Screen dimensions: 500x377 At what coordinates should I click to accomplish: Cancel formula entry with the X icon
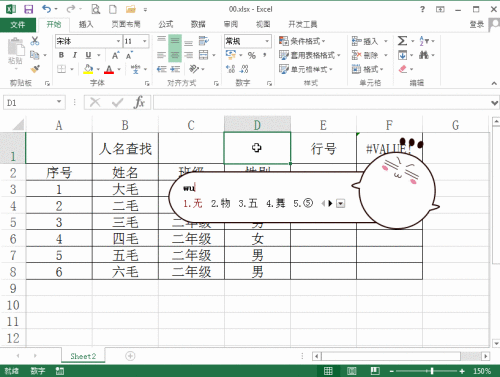click(95, 103)
